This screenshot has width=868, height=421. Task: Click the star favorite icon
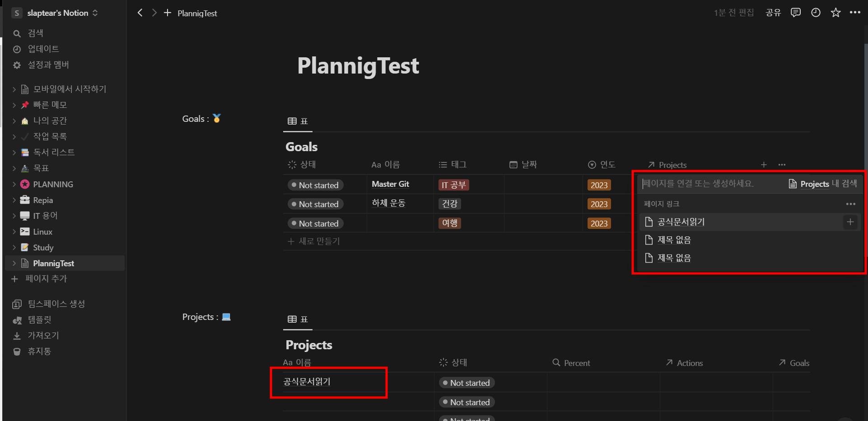point(835,13)
